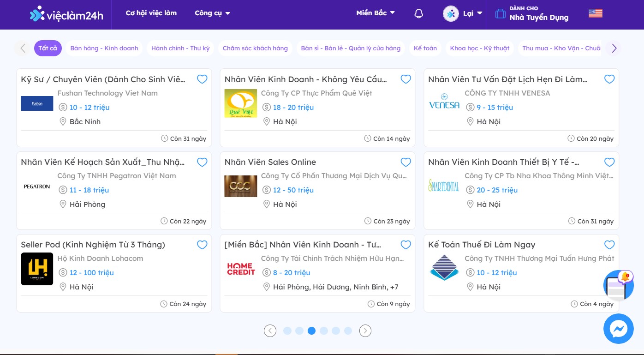Open the Việclàm24h logo homepage
644x355 pixels.
click(66, 14)
